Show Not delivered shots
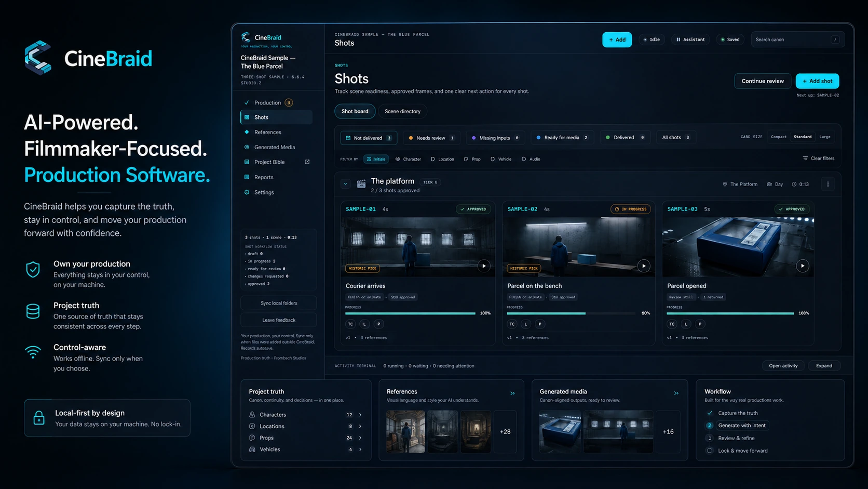Viewport: 868px width, 489px height. point(369,138)
